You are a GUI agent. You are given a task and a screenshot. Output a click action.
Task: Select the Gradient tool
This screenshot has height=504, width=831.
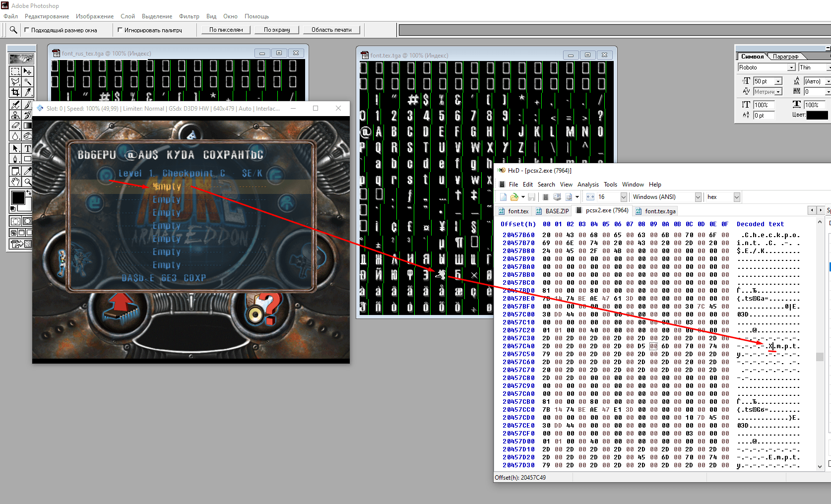(27, 126)
